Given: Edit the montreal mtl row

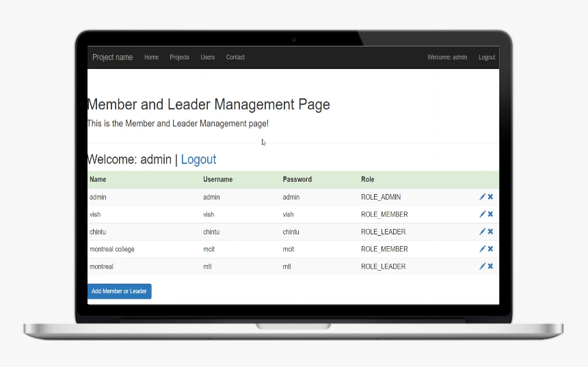Looking at the screenshot, I should click(482, 266).
